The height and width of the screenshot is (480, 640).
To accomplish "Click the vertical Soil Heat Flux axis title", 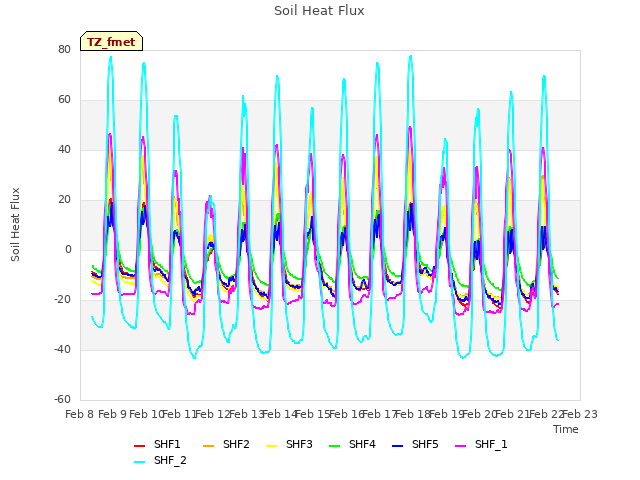I will click(x=15, y=224).
